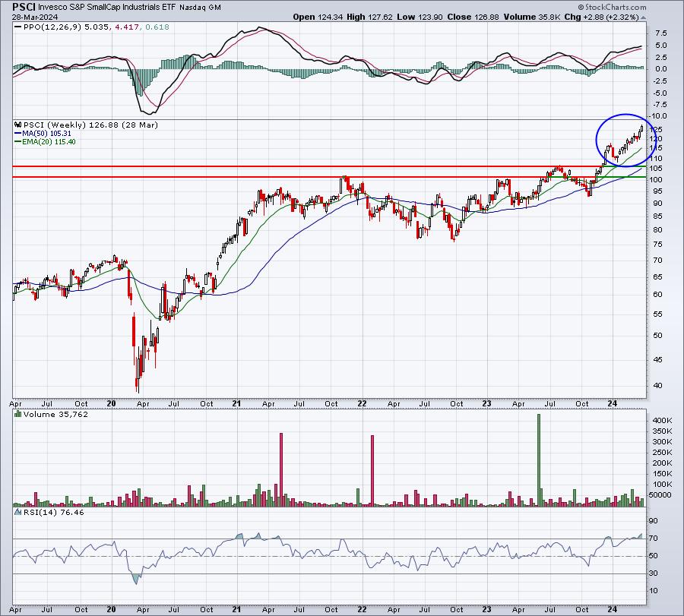Image resolution: width=684 pixels, height=616 pixels.
Task: Click the March 2020 price low candle
Action: click(x=138, y=387)
